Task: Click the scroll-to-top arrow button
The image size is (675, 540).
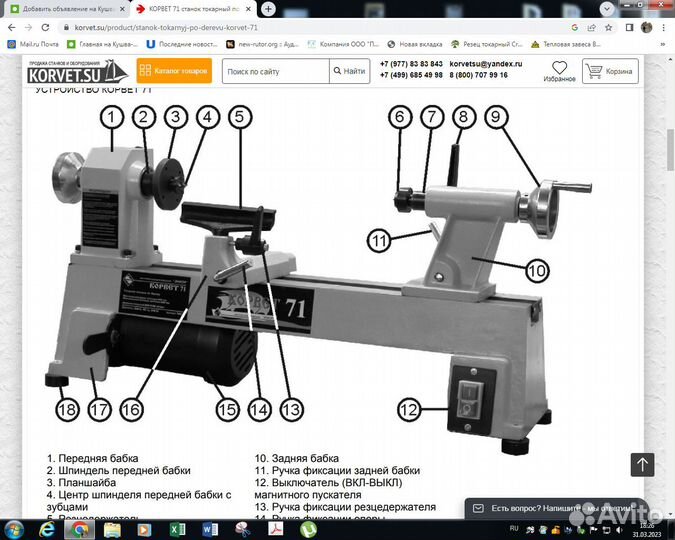Action: point(641,464)
